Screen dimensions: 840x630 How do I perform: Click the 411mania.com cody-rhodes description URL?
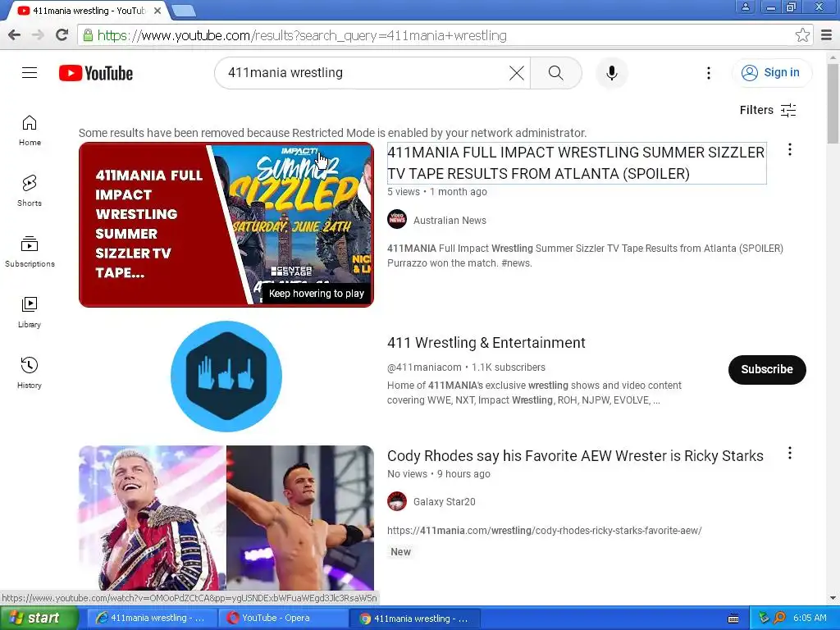(545, 531)
